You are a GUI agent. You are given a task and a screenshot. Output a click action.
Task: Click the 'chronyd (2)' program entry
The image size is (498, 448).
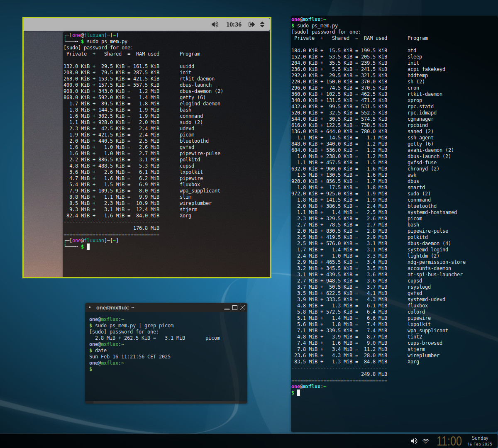coord(423,169)
